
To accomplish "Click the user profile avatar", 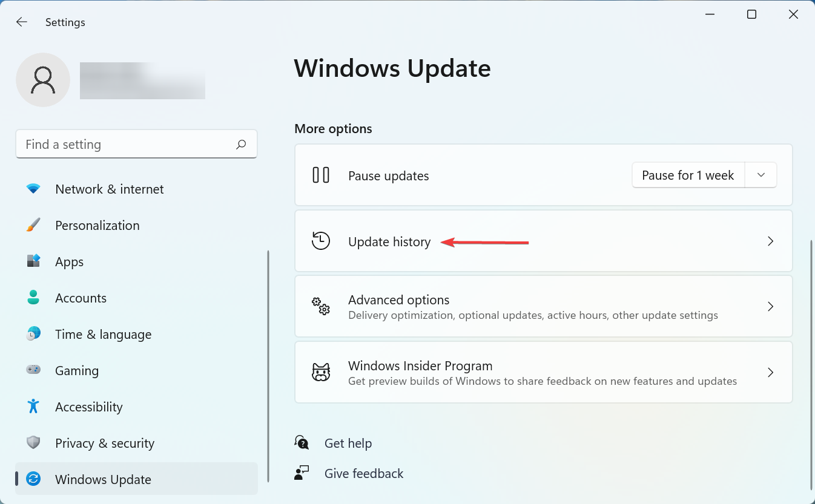I will tap(43, 79).
